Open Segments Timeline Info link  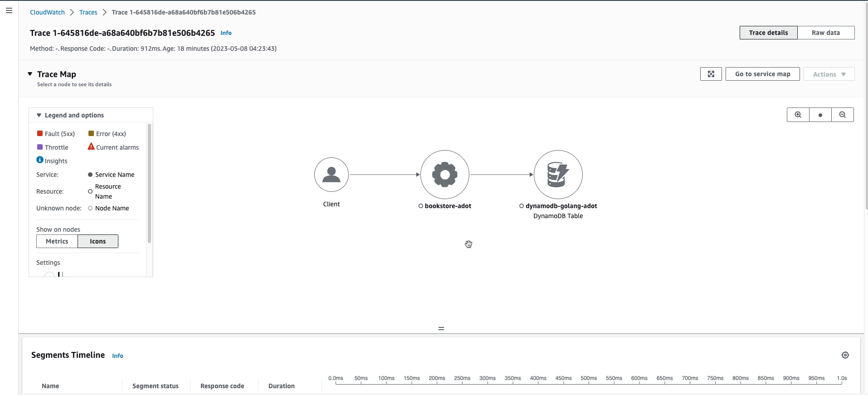tap(117, 356)
